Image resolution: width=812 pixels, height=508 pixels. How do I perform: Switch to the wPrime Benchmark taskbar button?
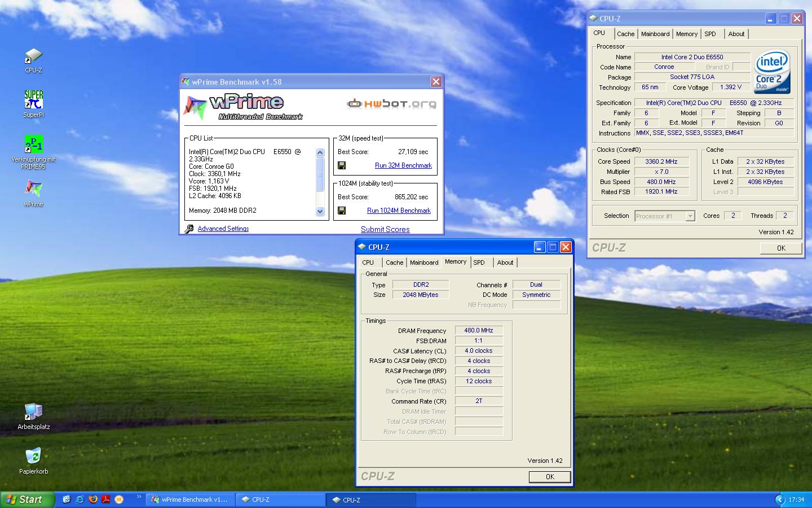(x=190, y=500)
